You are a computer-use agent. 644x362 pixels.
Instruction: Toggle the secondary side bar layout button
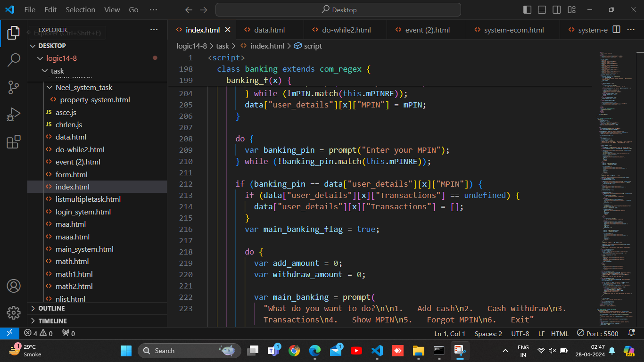point(557,10)
